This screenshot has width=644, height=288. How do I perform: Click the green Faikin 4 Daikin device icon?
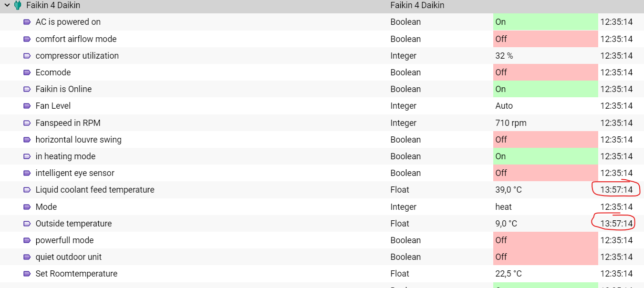[x=18, y=5]
